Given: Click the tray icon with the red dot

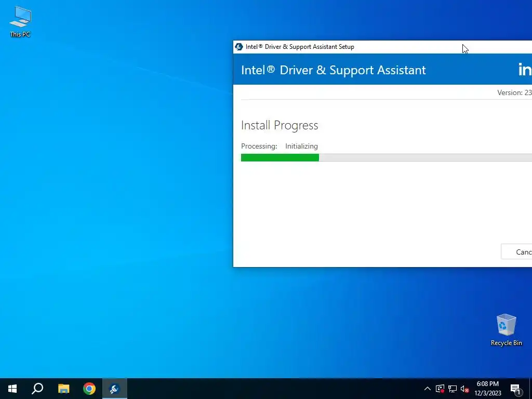Looking at the screenshot, I should [440, 389].
